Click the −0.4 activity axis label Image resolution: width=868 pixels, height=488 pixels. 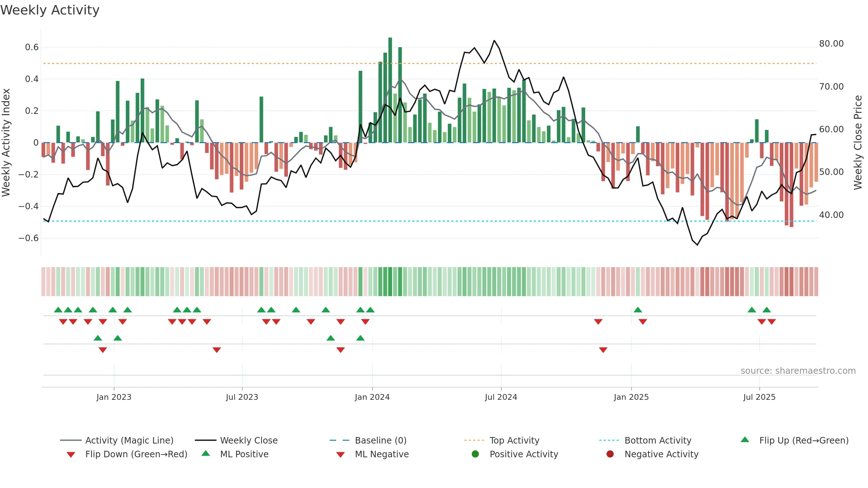click(x=29, y=206)
